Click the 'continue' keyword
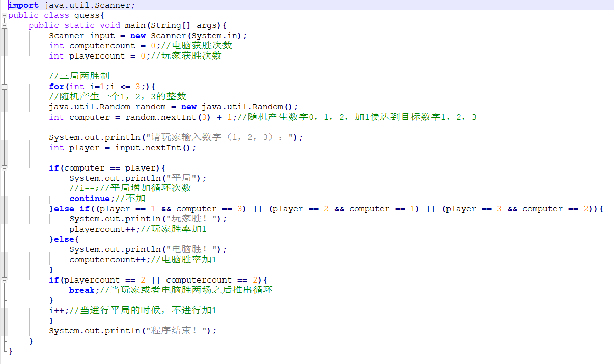 (x=90, y=199)
